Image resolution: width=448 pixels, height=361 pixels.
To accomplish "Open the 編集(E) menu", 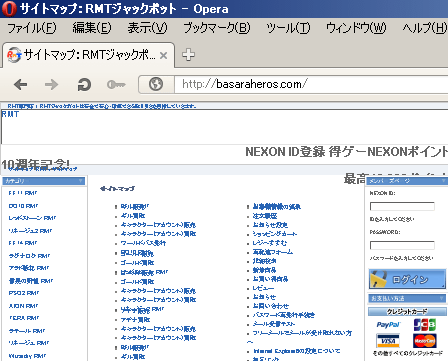I will click(92, 28).
